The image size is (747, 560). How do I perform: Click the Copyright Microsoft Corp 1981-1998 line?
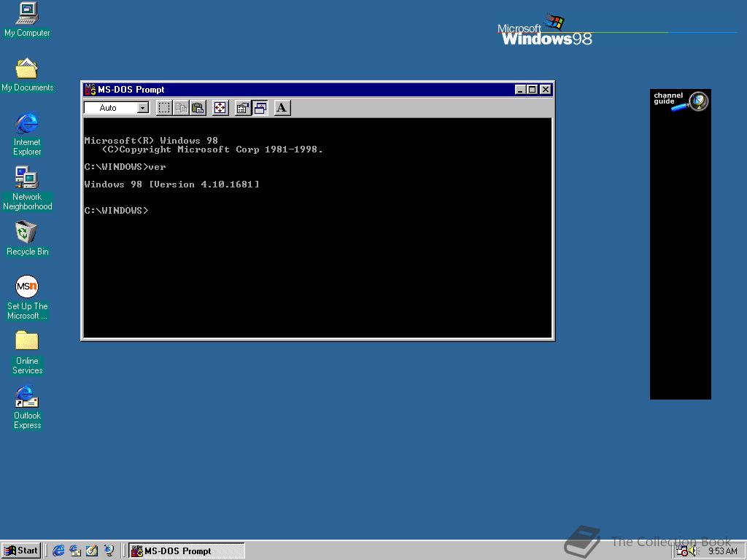pyautogui.click(x=212, y=149)
